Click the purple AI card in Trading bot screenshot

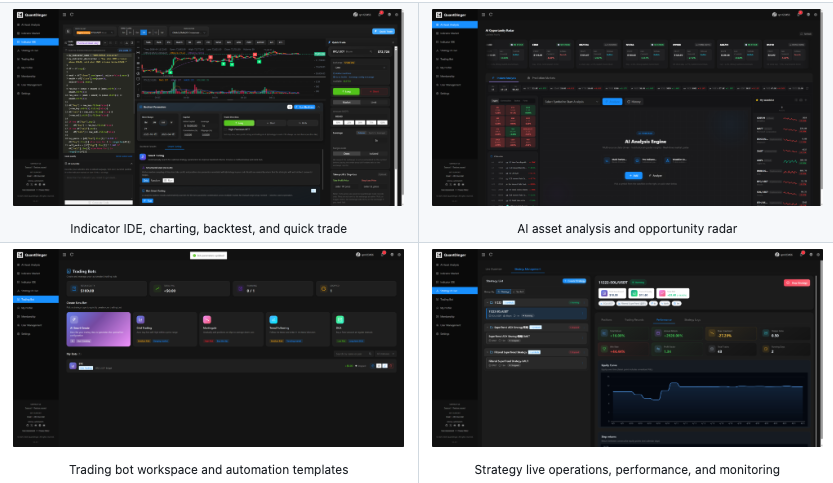[x=98, y=329]
